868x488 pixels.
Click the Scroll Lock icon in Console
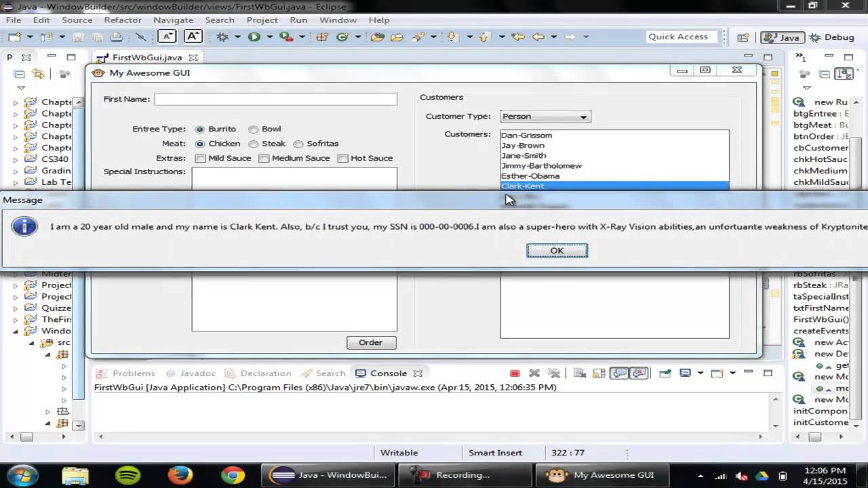pyautogui.click(x=599, y=373)
